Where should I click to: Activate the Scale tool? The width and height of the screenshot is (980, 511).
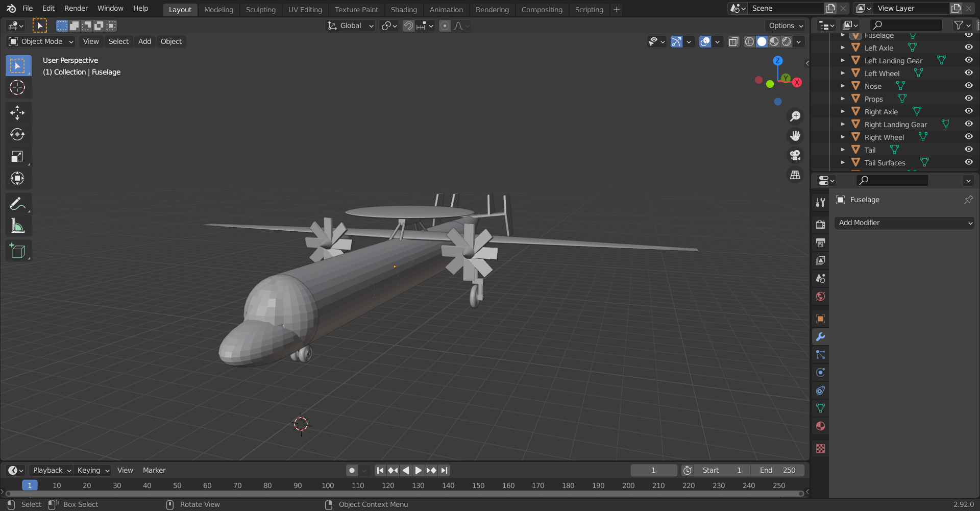tap(18, 156)
